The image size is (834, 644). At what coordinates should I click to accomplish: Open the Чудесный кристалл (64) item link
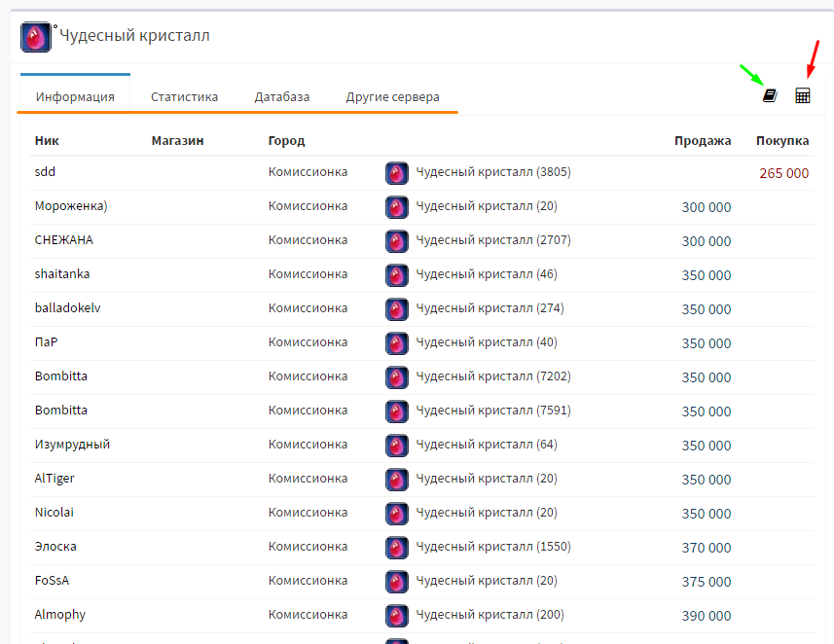(x=487, y=445)
